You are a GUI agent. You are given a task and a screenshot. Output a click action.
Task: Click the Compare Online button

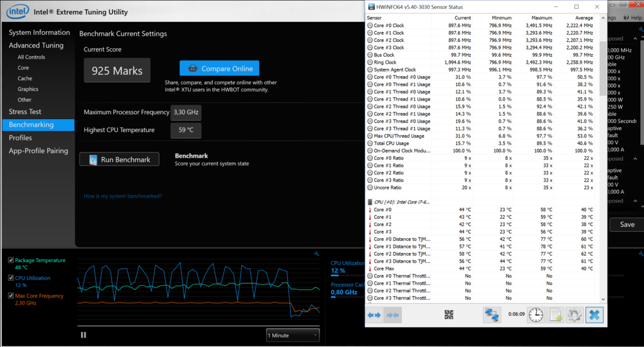[220, 68]
